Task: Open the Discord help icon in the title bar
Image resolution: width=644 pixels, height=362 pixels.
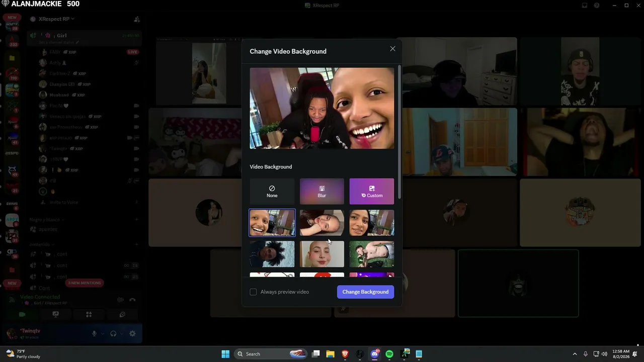Action: coord(597,6)
